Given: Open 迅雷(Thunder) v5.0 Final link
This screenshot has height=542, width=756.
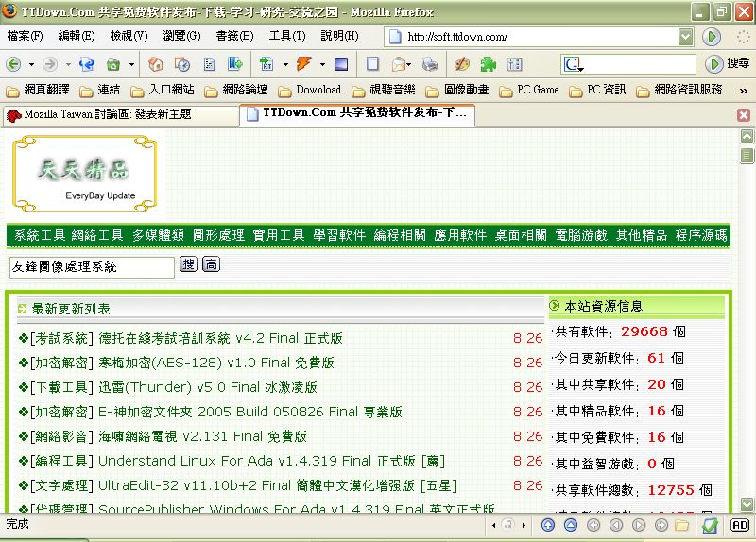Looking at the screenshot, I should coord(208,387).
